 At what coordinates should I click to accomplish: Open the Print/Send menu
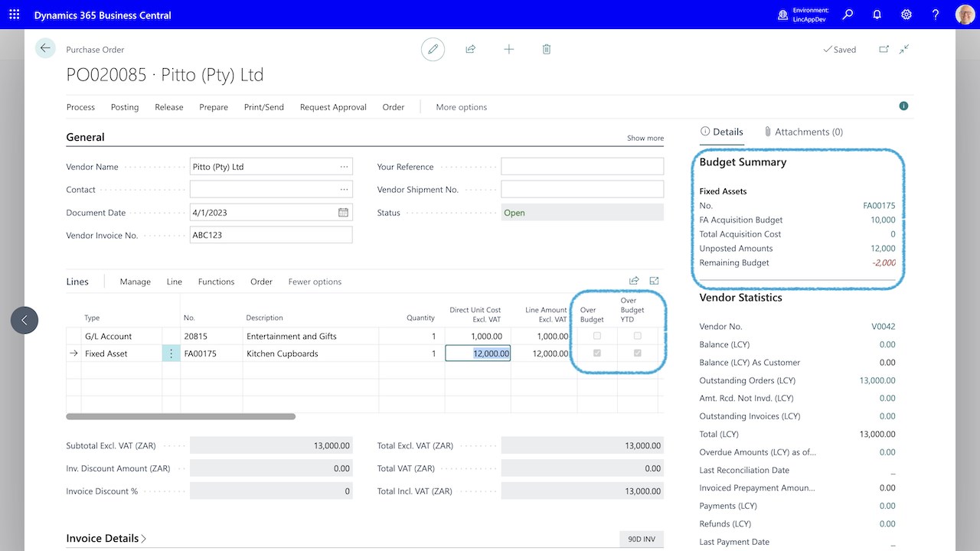coord(264,107)
